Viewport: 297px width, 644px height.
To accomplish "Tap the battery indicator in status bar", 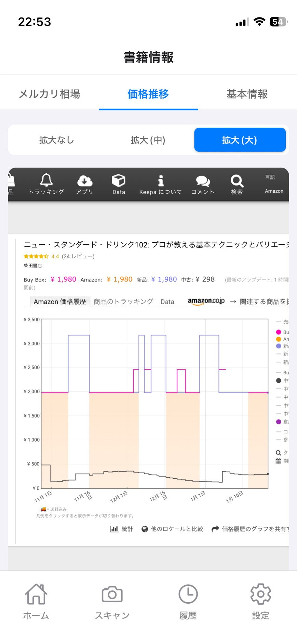I will (279, 22).
